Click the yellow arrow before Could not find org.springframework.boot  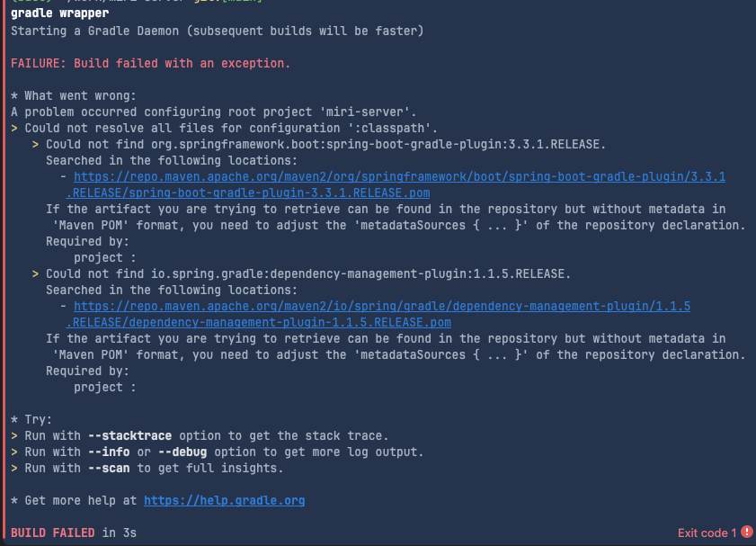[35, 144]
